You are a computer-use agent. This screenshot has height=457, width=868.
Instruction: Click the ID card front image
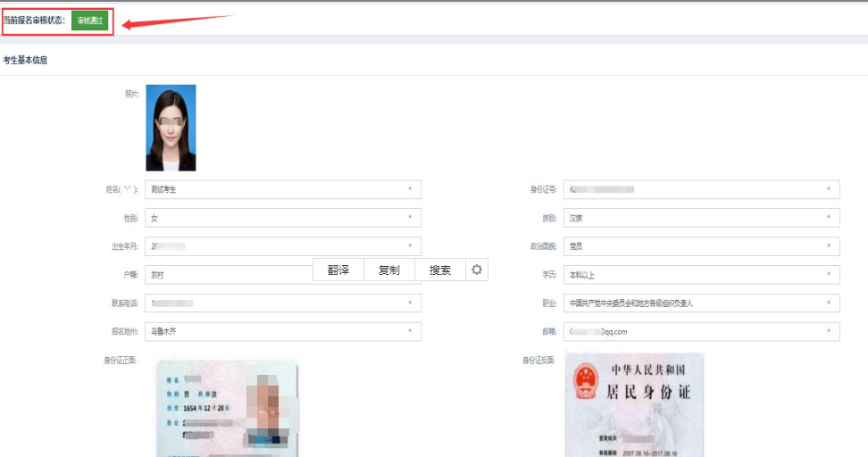[227, 408]
